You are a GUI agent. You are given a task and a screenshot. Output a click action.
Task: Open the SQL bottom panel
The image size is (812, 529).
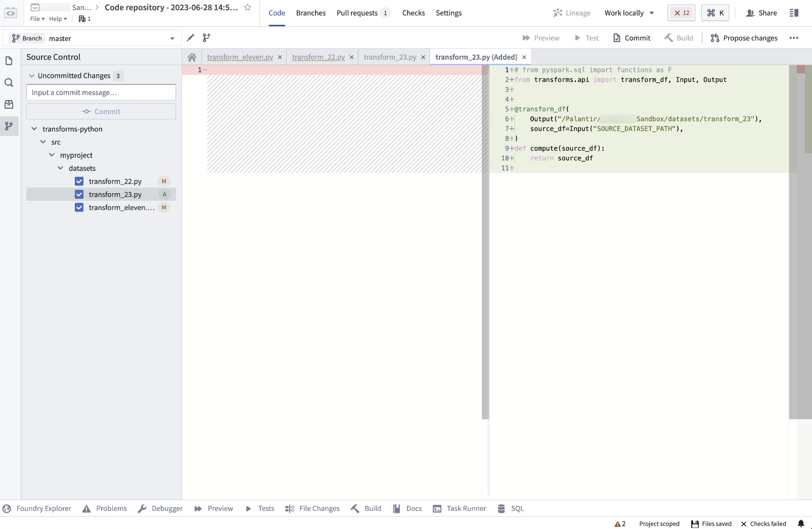pos(511,509)
